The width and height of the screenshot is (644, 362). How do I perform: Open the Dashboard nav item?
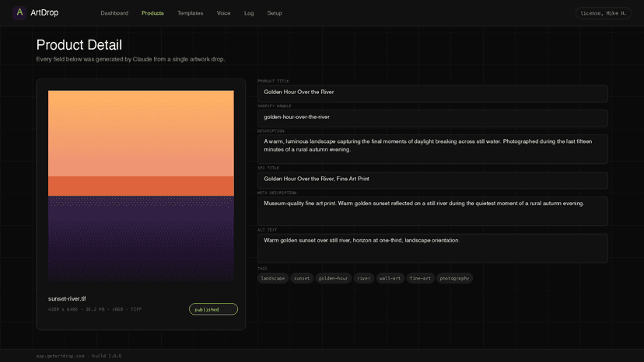tap(114, 13)
